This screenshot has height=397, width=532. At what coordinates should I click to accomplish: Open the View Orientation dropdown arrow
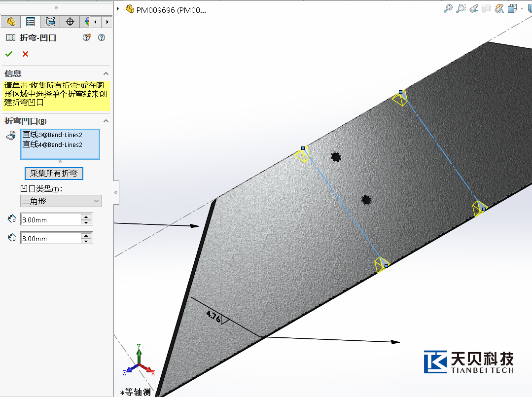click(522, 8)
